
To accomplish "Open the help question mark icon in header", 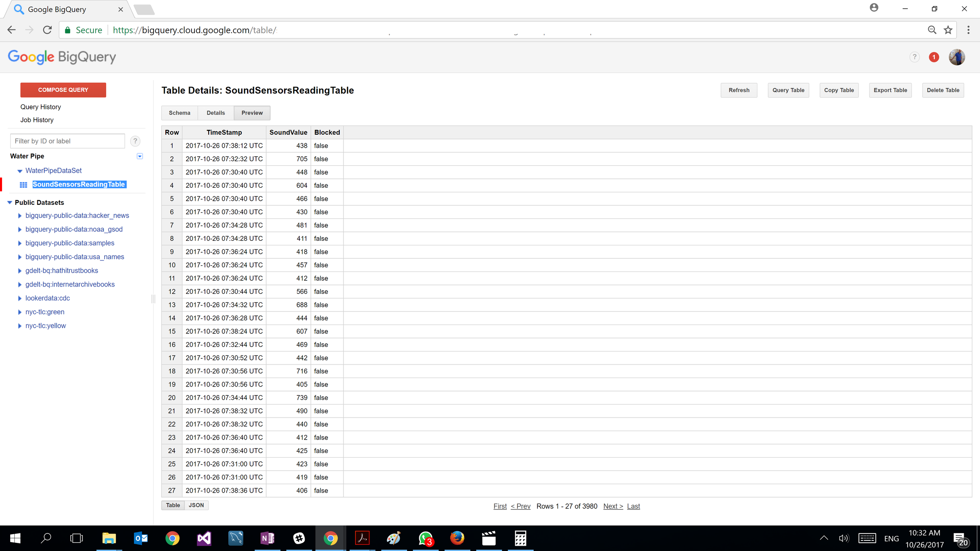I will [x=914, y=57].
